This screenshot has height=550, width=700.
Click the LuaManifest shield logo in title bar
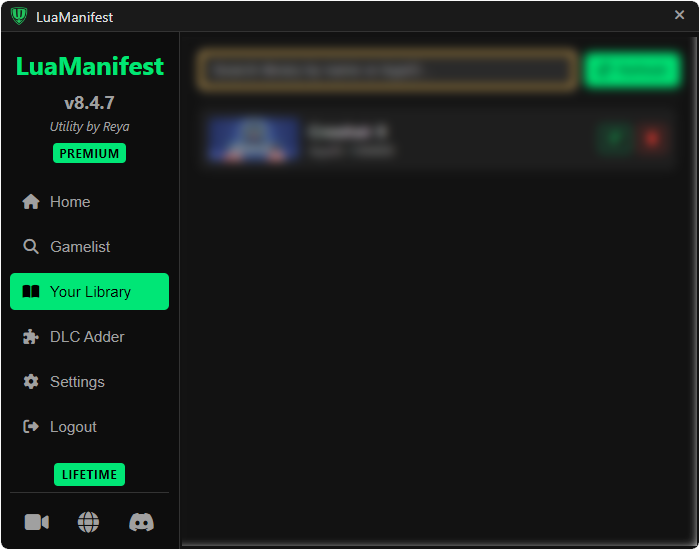pyautogui.click(x=19, y=16)
